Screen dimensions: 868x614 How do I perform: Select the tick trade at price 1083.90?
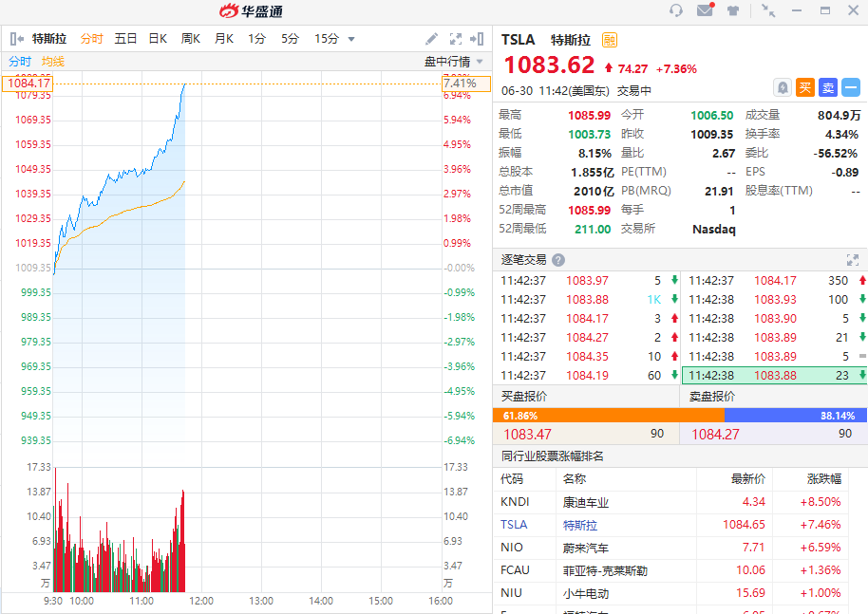point(774,319)
